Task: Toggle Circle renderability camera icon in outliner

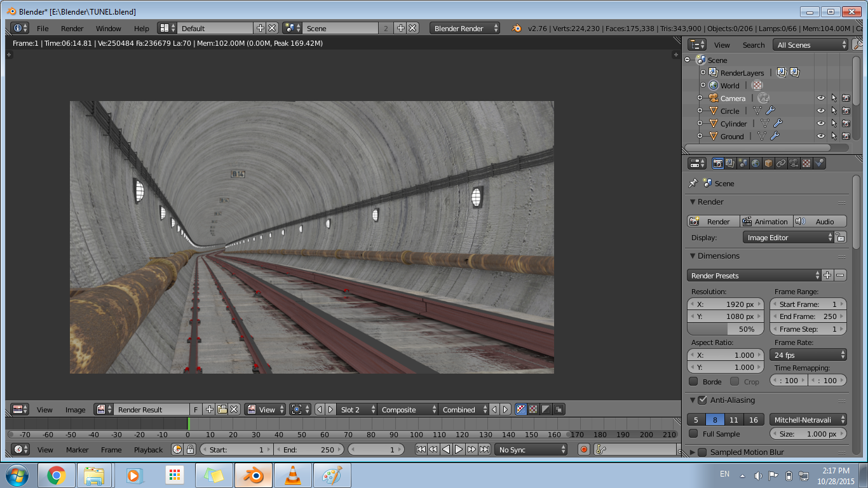Action: pyautogui.click(x=846, y=111)
